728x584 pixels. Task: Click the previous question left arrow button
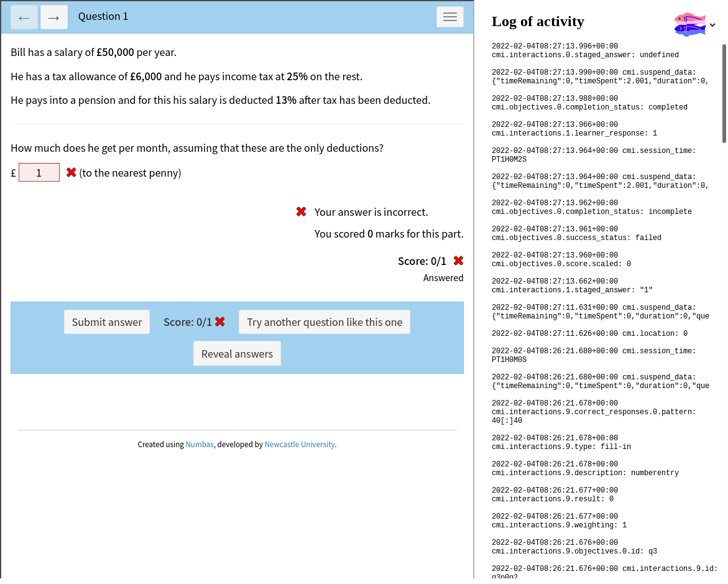(x=24, y=17)
